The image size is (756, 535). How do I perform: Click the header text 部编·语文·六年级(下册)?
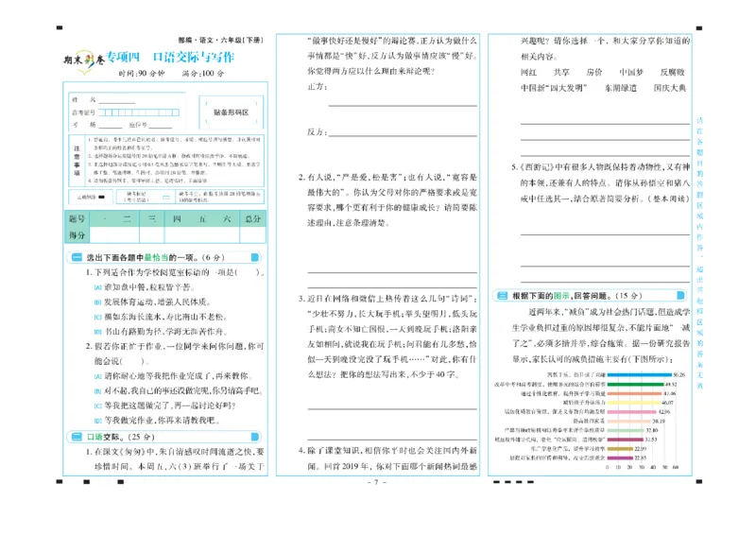tap(221, 40)
